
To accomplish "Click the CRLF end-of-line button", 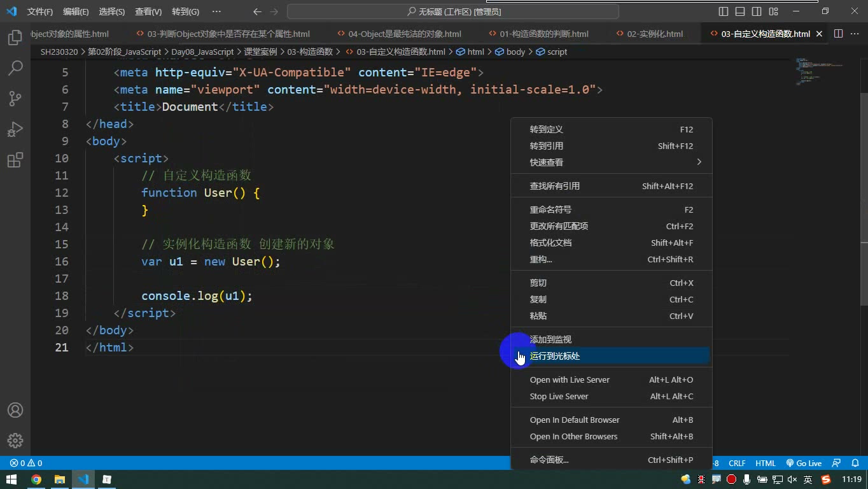I will [737, 463].
